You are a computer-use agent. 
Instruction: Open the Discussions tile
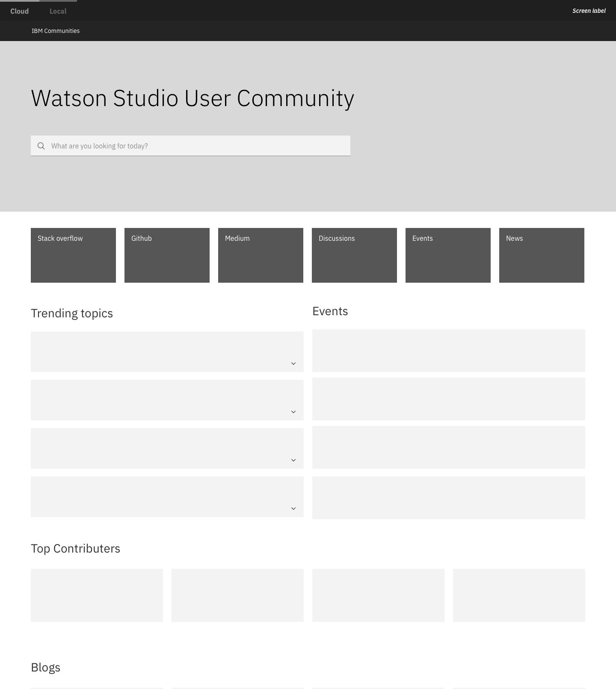pyautogui.click(x=354, y=255)
